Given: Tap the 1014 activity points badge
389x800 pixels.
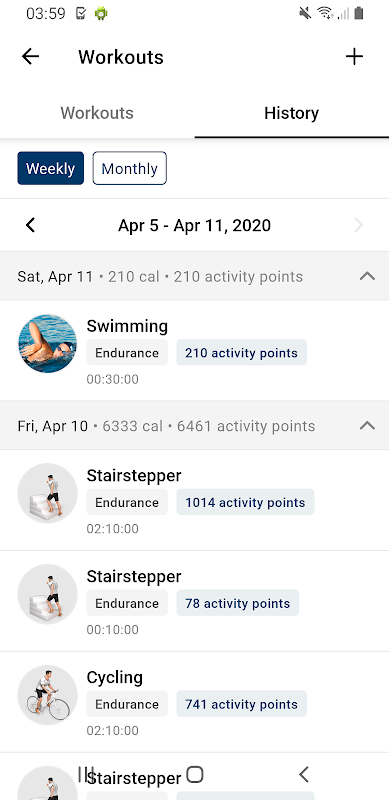Looking at the screenshot, I should point(245,502).
